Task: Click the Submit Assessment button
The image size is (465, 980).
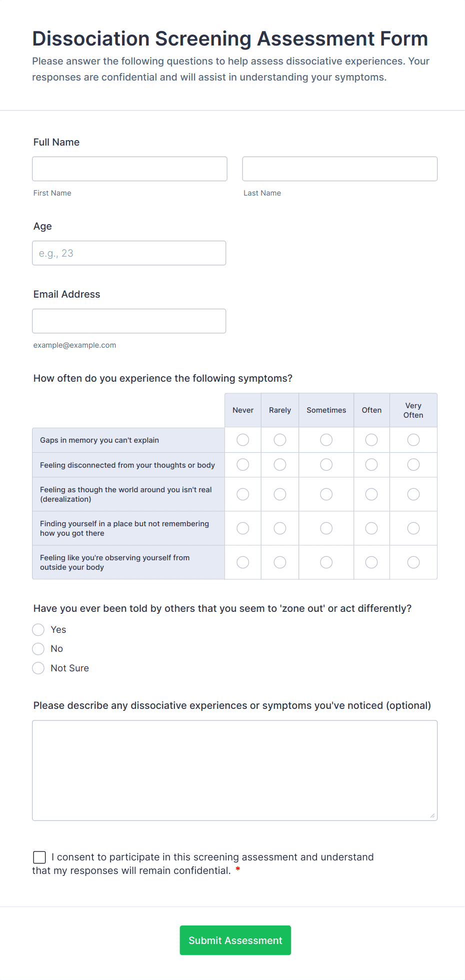Action: 235,940
